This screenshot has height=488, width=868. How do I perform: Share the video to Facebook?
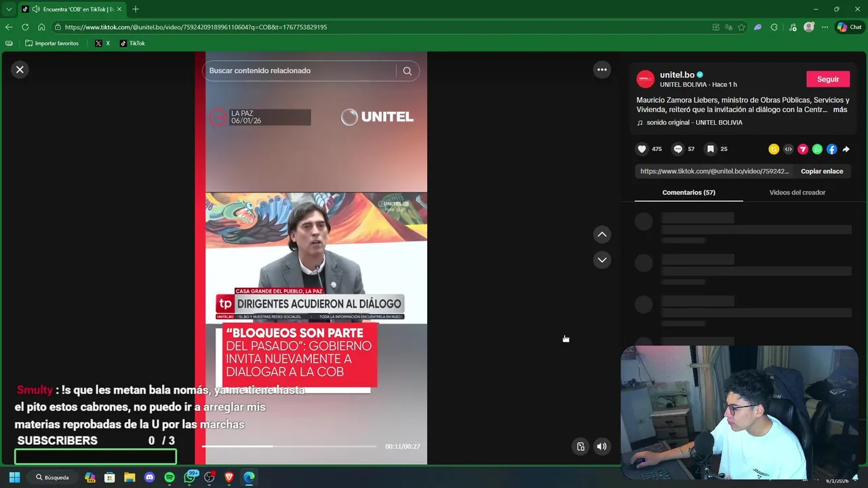point(831,149)
